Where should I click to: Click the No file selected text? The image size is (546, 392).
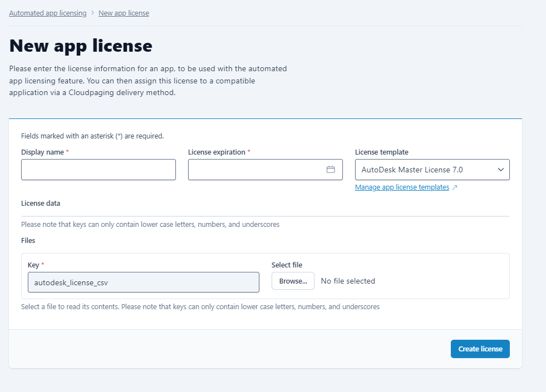coord(348,281)
